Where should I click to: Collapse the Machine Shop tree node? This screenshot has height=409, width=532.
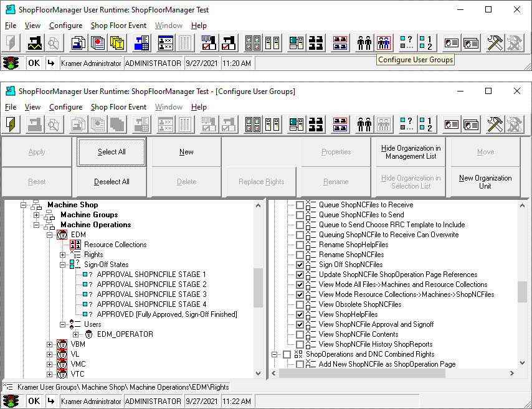[x=23, y=205]
